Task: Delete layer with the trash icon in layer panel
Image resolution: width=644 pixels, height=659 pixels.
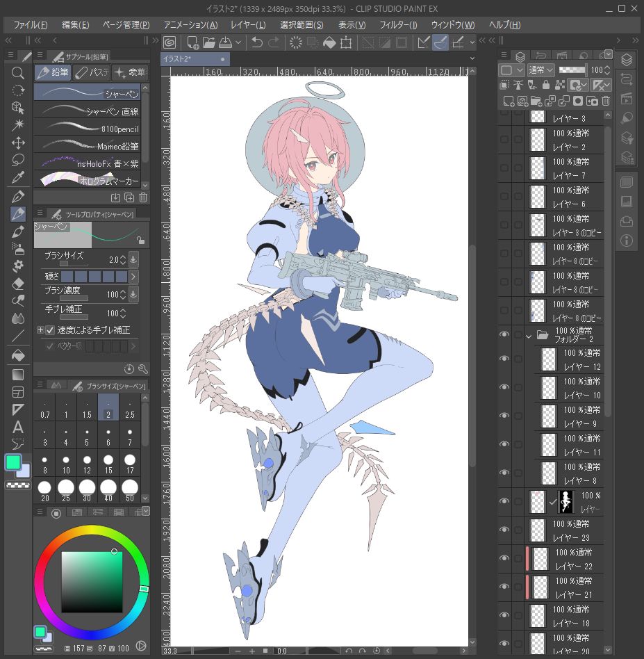Action: click(x=606, y=101)
